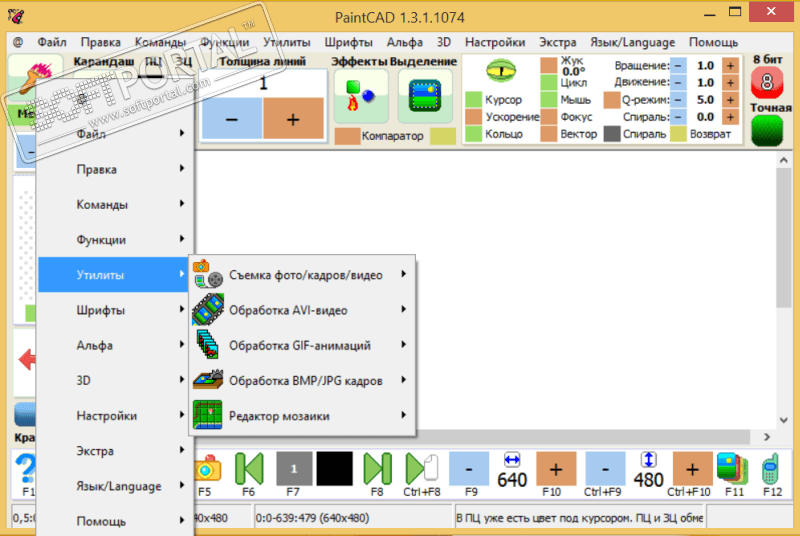Viewport: 800px width, 536px height.
Task: Expand the Шрифты popup menu entry
Action: [x=115, y=310]
